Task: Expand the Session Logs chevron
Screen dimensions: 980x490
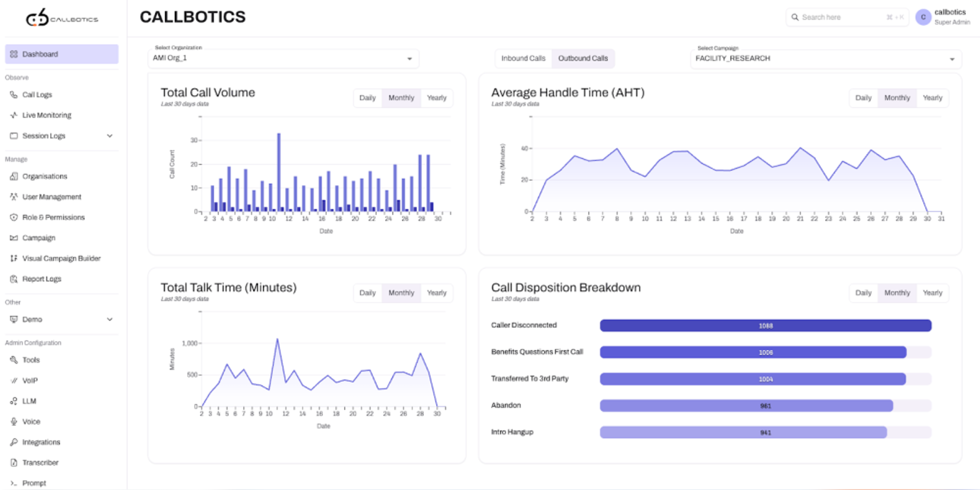Action: [x=110, y=136]
